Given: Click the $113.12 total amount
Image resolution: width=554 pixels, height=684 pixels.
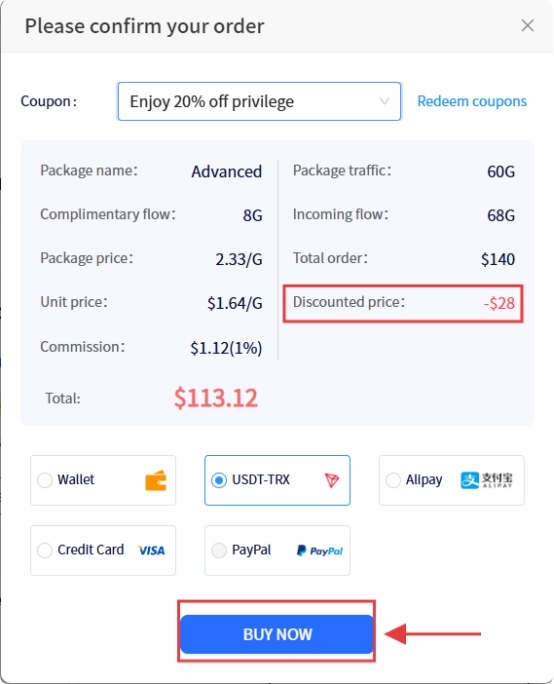Looking at the screenshot, I should click(215, 398).
